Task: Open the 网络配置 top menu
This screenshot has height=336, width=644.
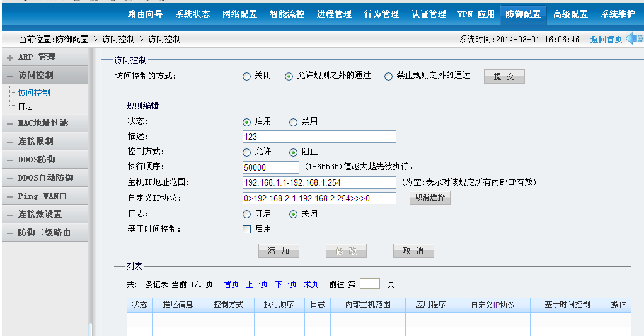Action: pyautogui.click(x=239, y=14)
